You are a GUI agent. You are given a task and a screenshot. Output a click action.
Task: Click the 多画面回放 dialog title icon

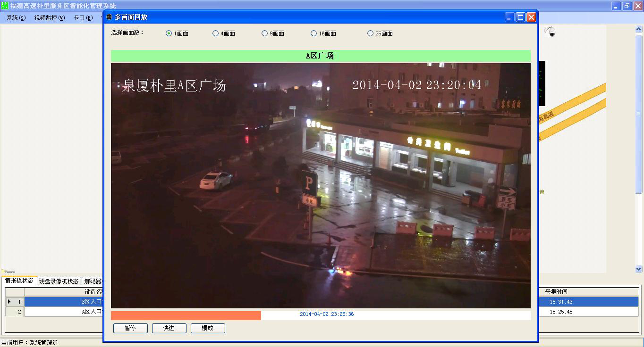click(109, 17)
